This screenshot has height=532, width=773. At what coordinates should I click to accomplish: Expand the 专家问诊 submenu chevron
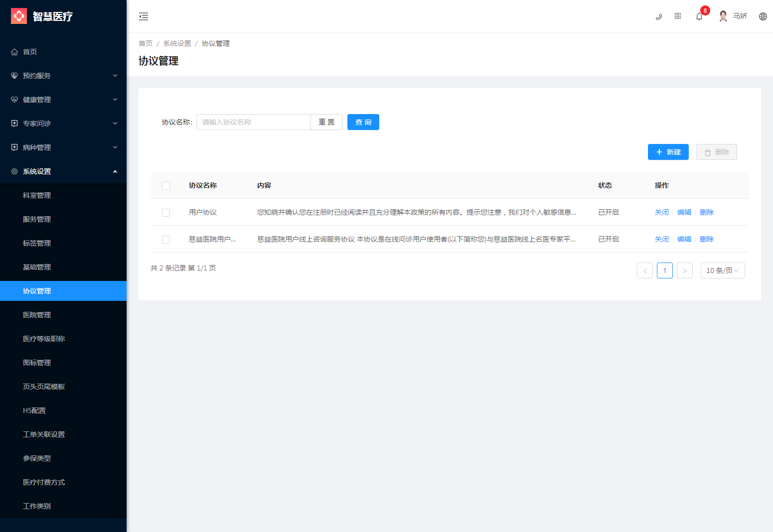115,124
